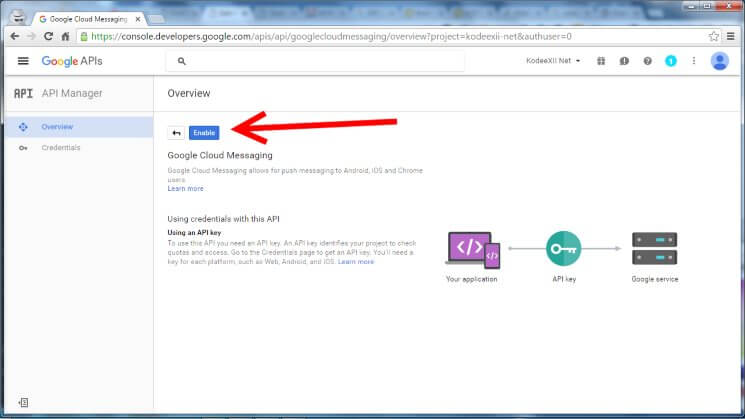Click the browser back arrow
The image size is (745, 419).
coord(15,36)
